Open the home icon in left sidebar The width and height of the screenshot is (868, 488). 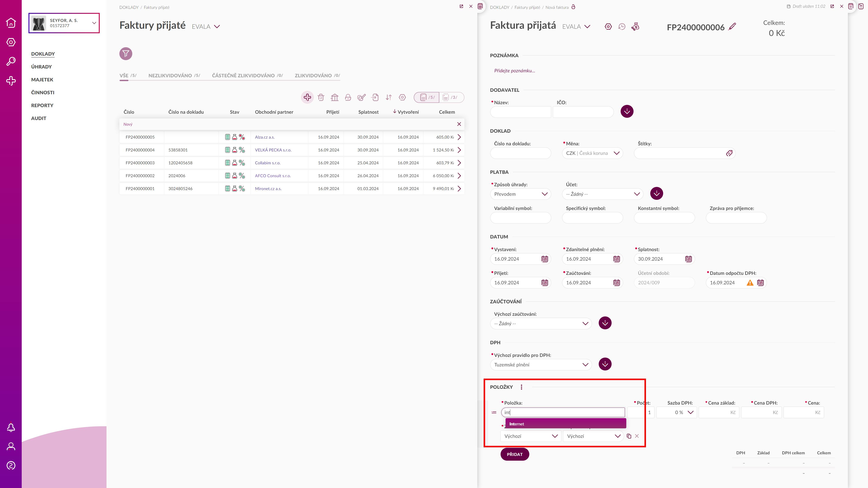11,23
